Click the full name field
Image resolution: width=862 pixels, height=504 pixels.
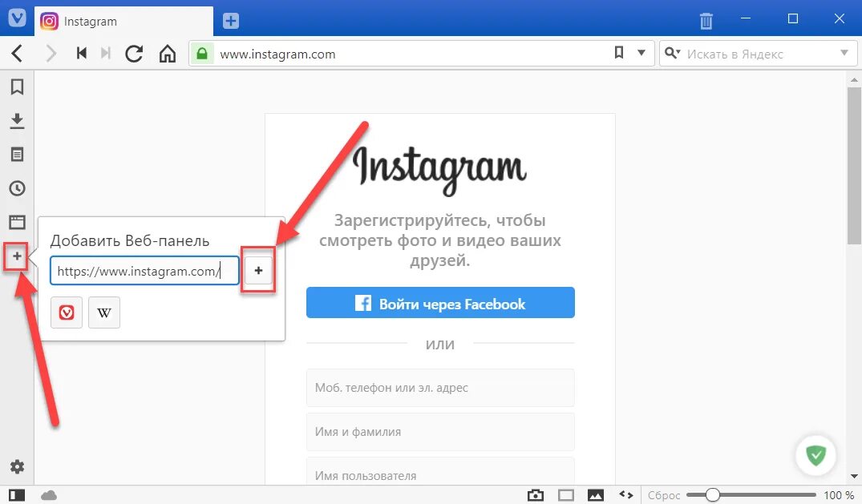(440, 431)
